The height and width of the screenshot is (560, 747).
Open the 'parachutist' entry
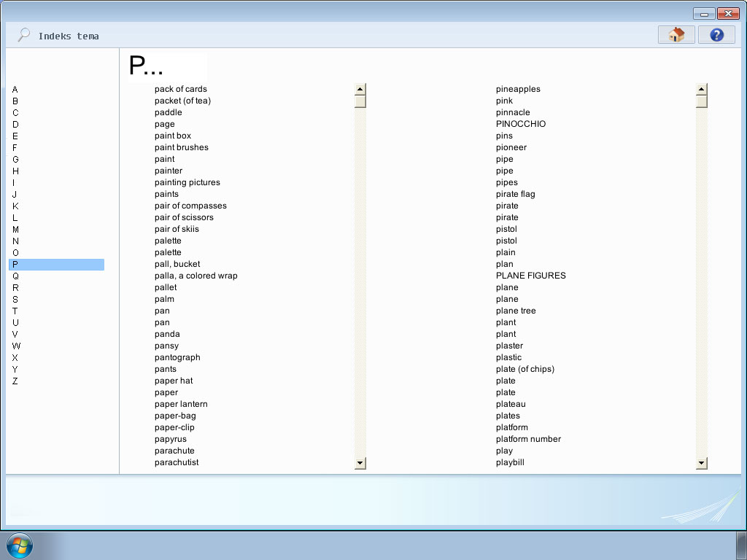(x=177, y=462)
